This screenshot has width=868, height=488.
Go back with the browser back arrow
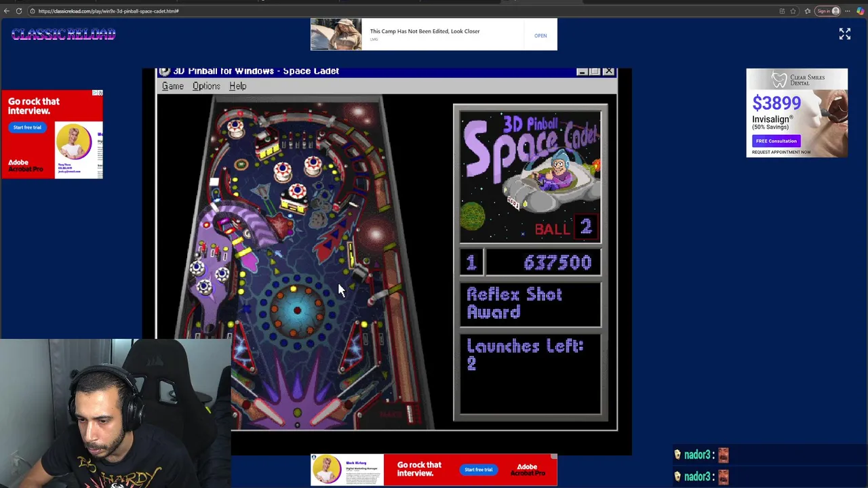click(x=6, y=11)
